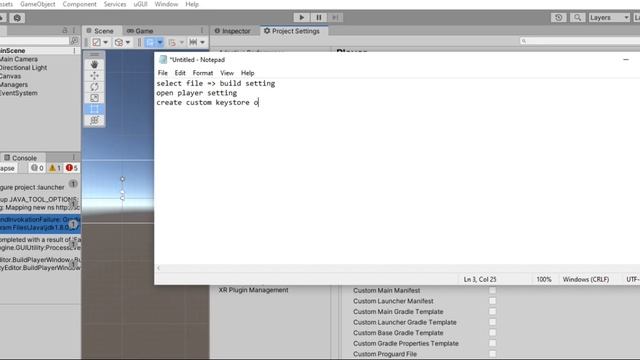Open the Notepad Edit menu
Screen dimensions: 640x360
click(x=180, y=73)
